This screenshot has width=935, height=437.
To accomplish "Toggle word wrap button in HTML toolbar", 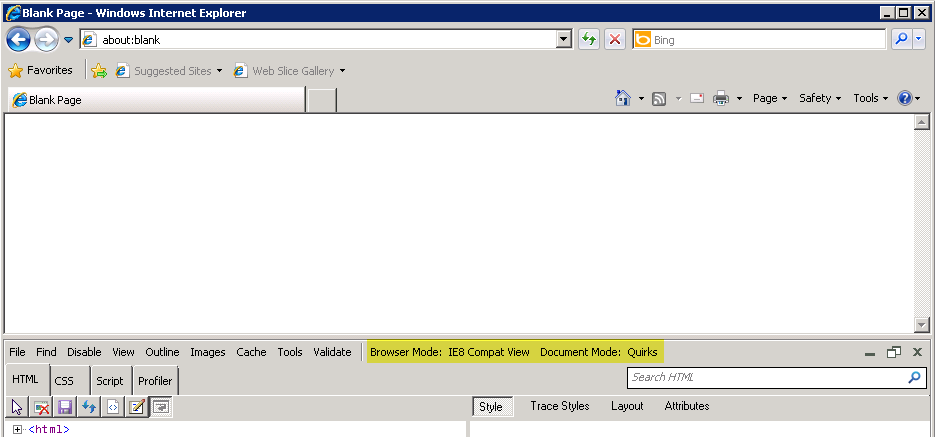I will tap(160, 407).
